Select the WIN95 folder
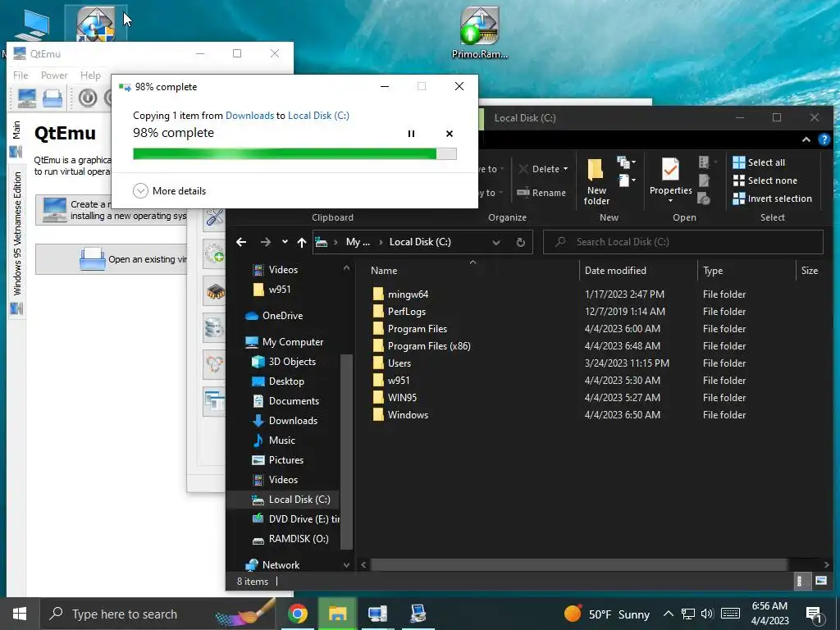This screenshot has height=630, width=840. coord(402,398)
